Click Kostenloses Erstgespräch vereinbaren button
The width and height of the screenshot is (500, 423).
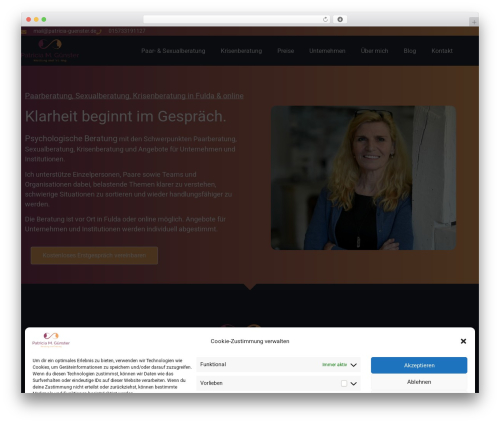point(94,255)
